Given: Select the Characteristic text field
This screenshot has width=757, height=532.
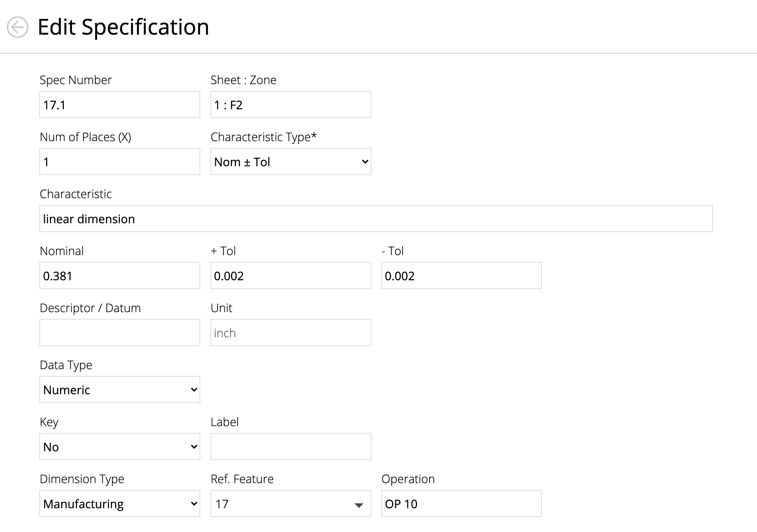Looking at the screenshot, I should coord(376,219).
